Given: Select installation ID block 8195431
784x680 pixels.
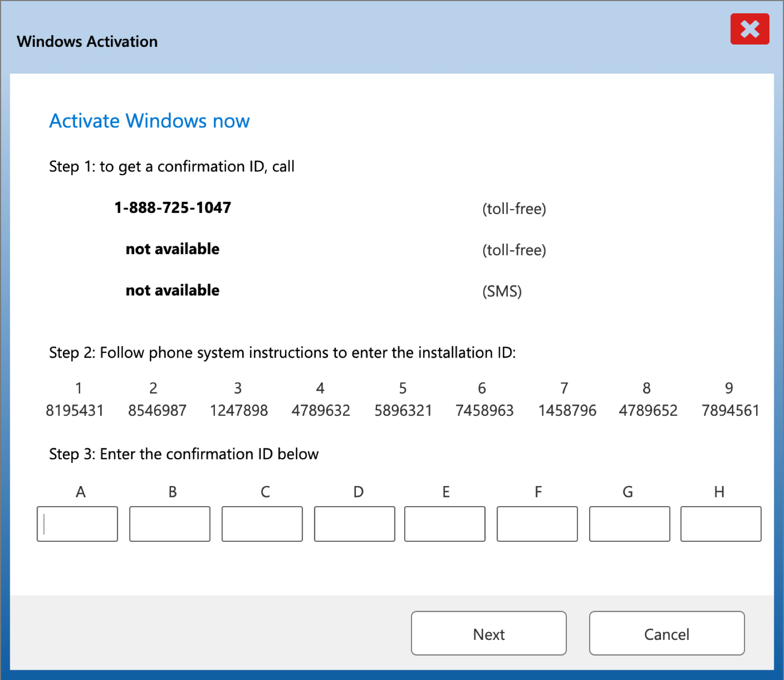Looking at the screenshot, I should [75, 410].
